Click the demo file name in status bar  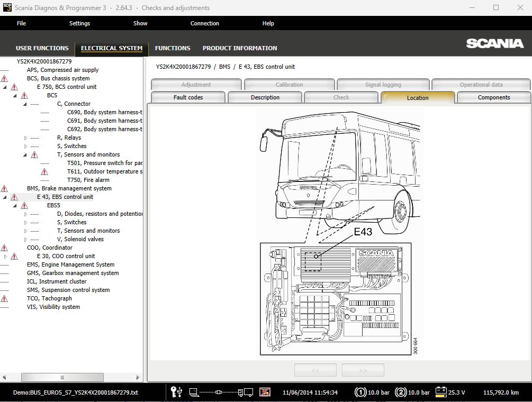click(76, 392)
